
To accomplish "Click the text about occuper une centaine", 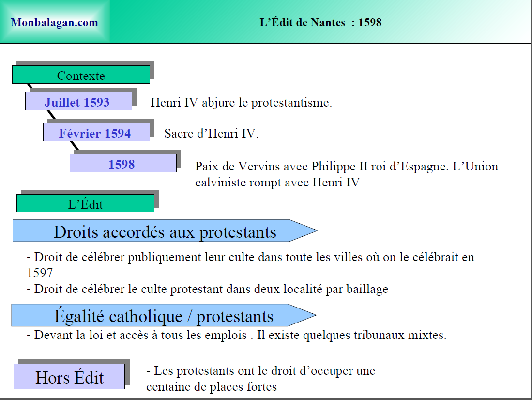I will 260,371.
